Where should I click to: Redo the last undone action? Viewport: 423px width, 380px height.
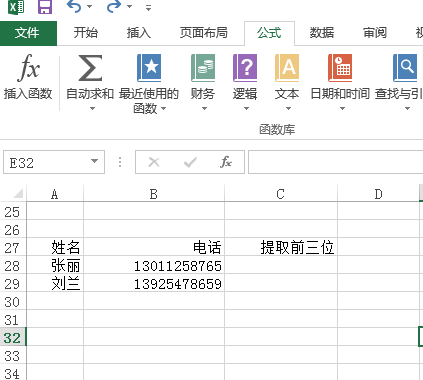tap(114, 6)
